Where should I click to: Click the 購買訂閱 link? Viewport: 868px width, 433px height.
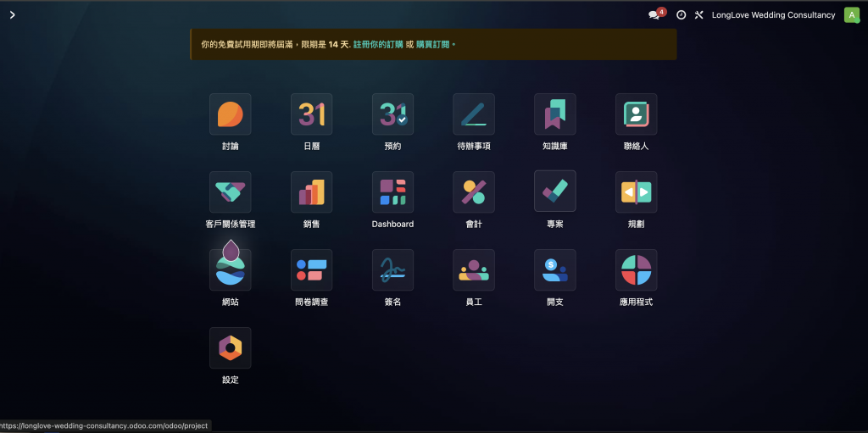click(x=433, y=44)
